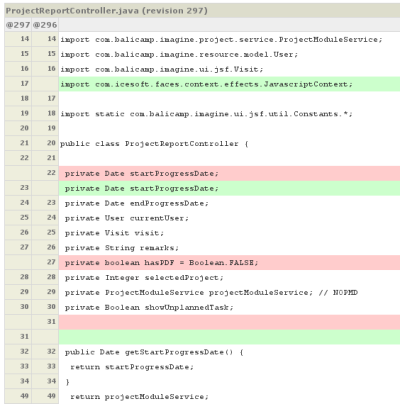Click line number 17 in the @297 column
The image size is (400, 404).
(24, 83)
